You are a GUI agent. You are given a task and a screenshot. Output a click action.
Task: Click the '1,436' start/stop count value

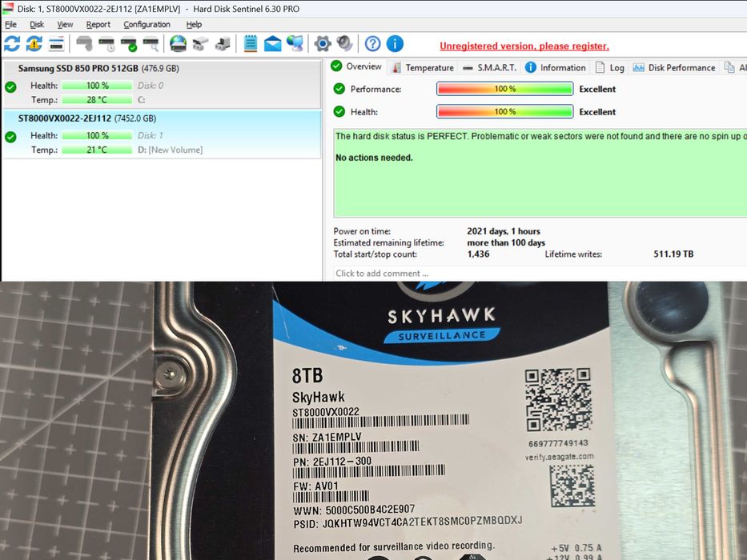tap(478, 254)
